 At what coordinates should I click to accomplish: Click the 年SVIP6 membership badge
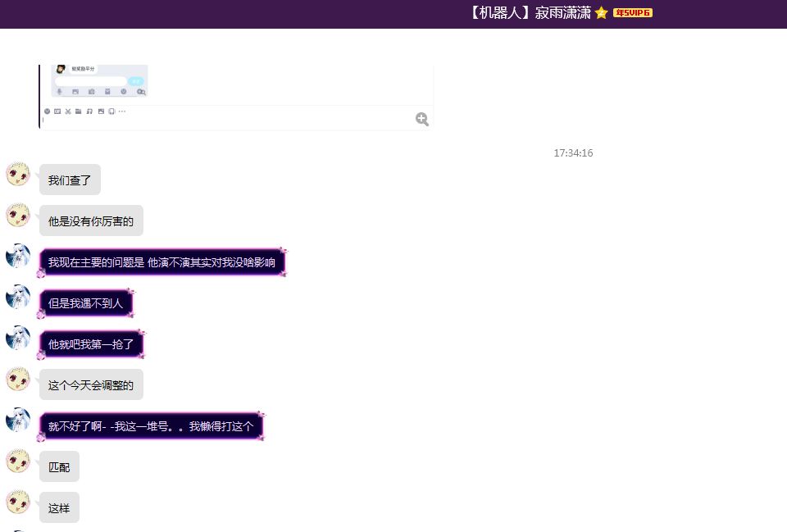click(632, 12)
